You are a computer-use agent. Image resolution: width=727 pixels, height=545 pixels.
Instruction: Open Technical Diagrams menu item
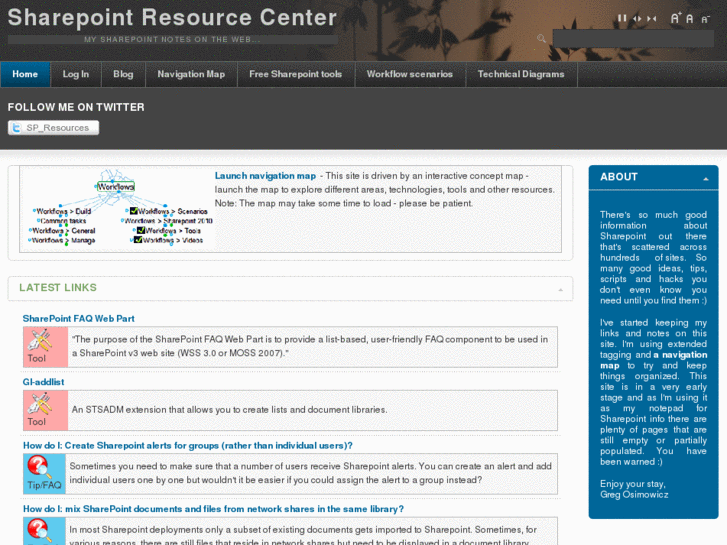click(x=521, y=74)
